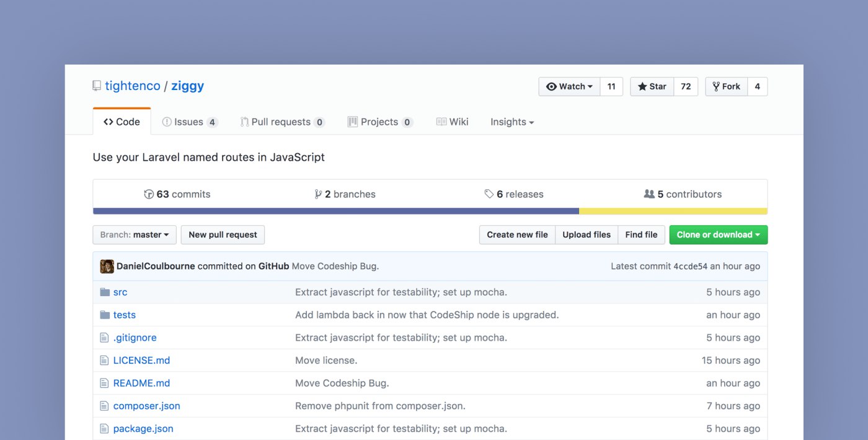Click 'Add lambda back in' commit message
Screen dimensions: 868x440
pos(427,315)
